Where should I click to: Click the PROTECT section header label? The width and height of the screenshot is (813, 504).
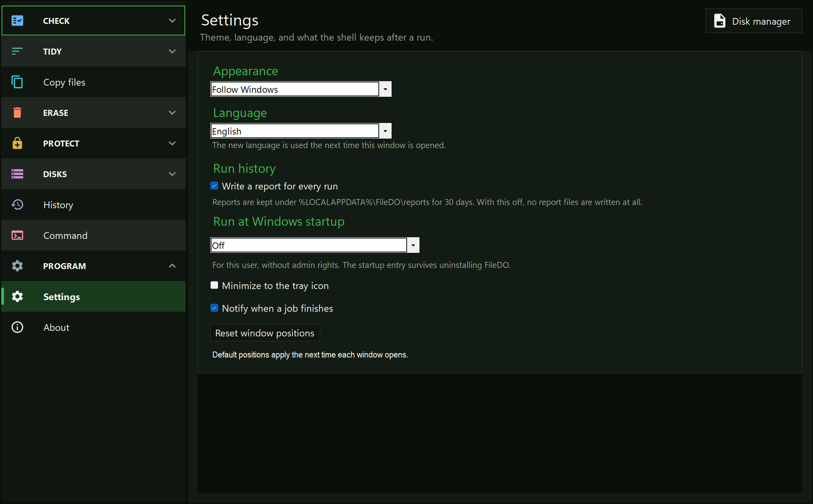pyautogui.click(x=61, y=144)
